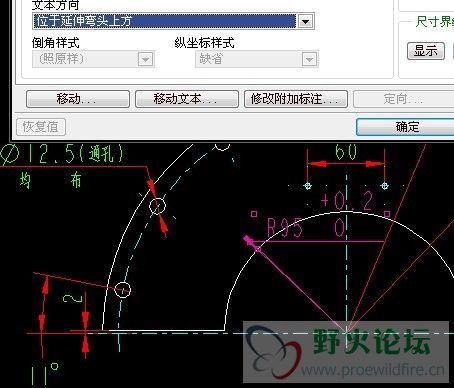Select the 60 linear dimension value
The height and width of the screenshot is (388, 454).
346,152
